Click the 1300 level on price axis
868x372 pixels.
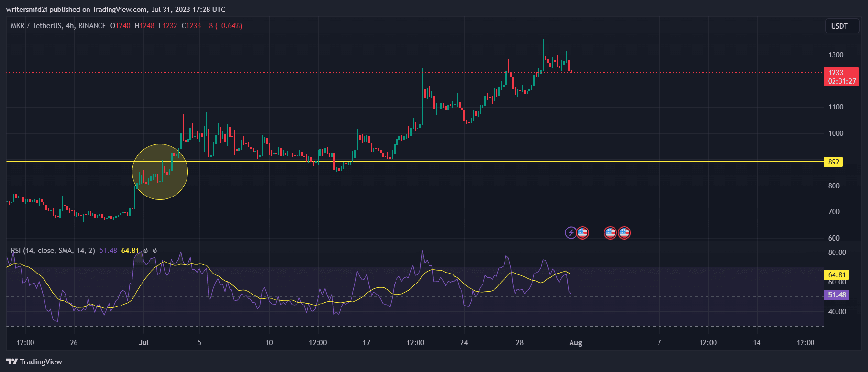[x=835, y=55]
